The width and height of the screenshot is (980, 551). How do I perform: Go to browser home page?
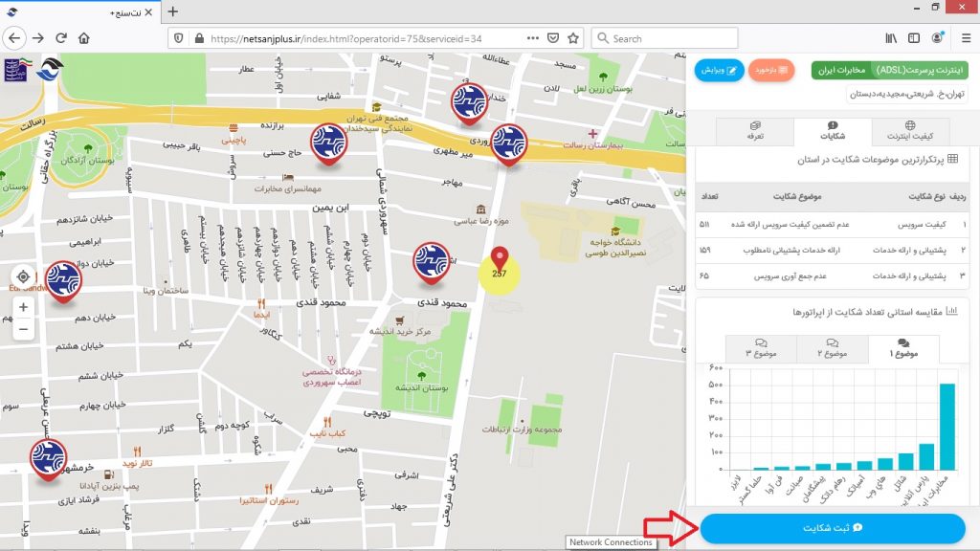click(x=84, y=38)
